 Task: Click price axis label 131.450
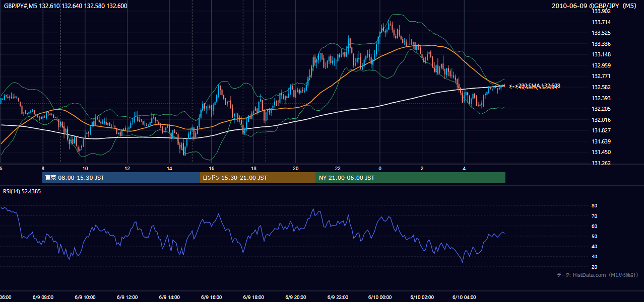coord(601,152)
